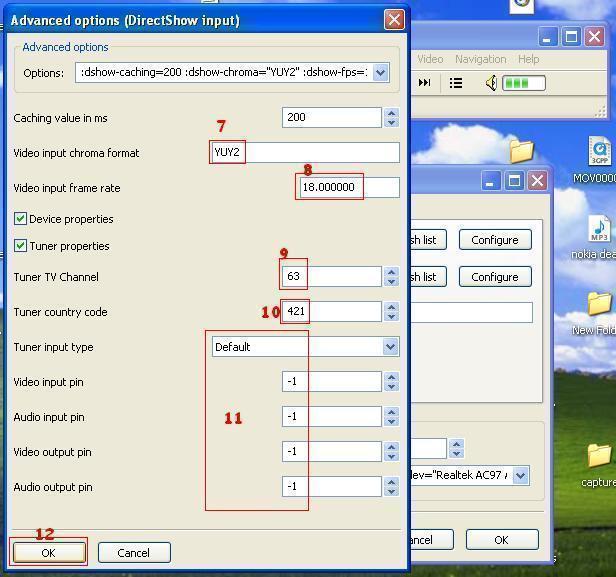Adjust the green volume level bar
This screenshot has height=577, width=616.
(523, 83)
